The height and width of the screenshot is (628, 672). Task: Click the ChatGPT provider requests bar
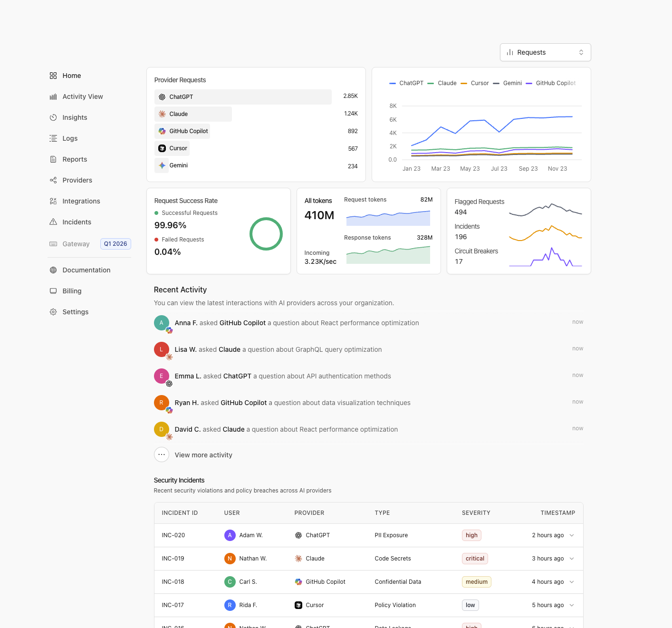pyautogui.click(x=243, y=97)
